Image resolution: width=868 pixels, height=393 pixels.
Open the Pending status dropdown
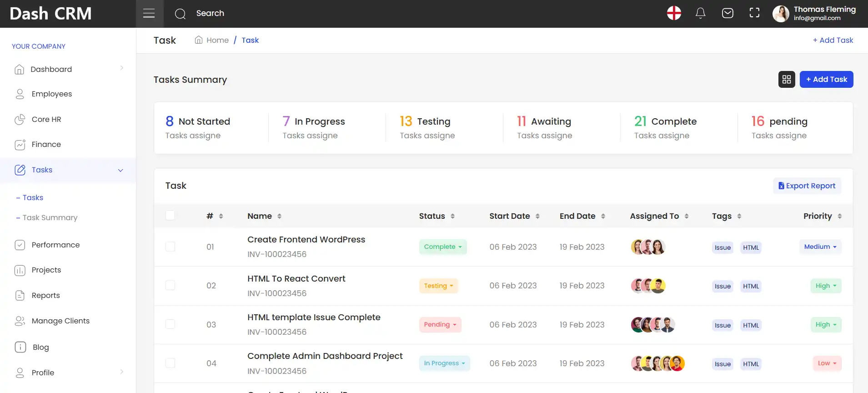coord(440,325)
